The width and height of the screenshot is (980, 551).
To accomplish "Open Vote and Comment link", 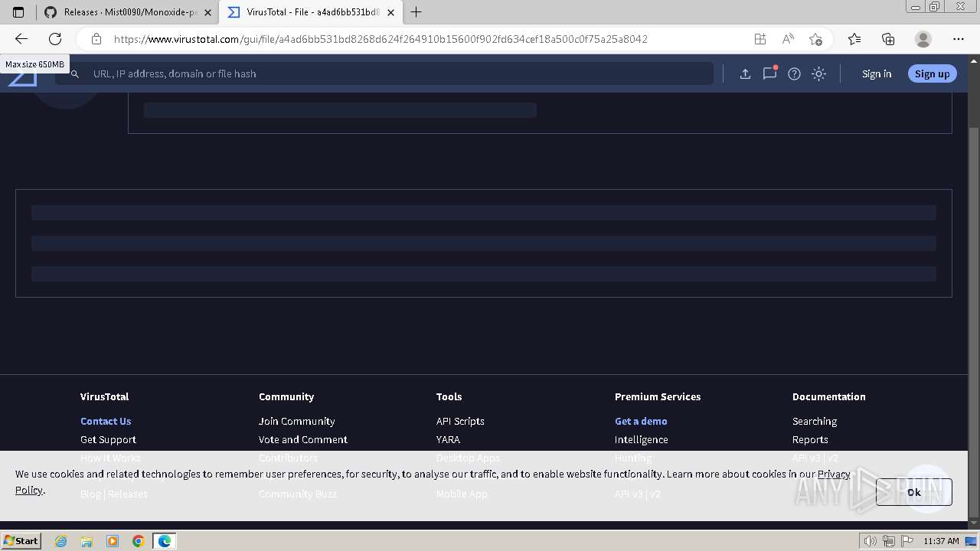I will 302,439.
